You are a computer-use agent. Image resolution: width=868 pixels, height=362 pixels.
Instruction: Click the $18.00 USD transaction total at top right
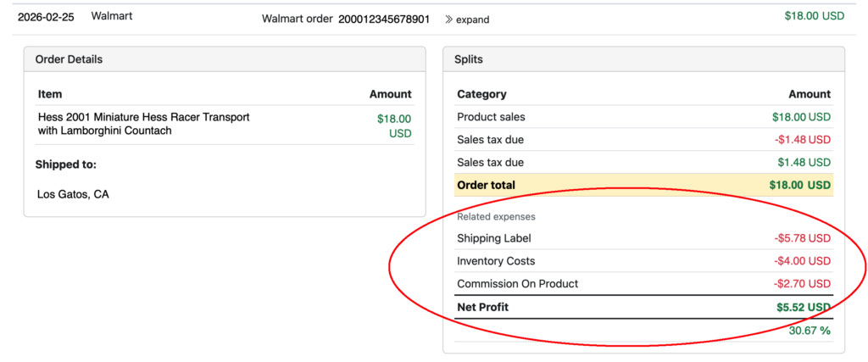coord(814,15)
